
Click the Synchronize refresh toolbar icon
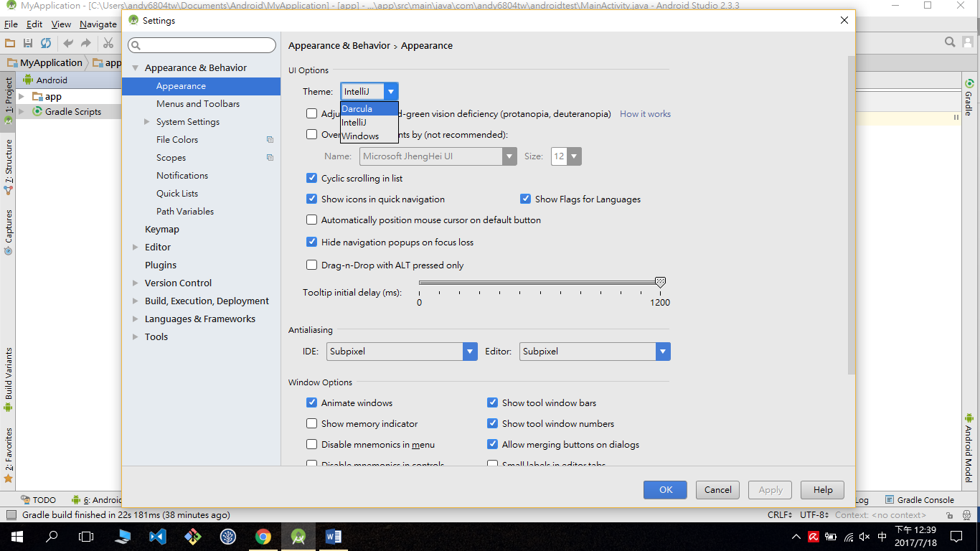tap(46, 43)
